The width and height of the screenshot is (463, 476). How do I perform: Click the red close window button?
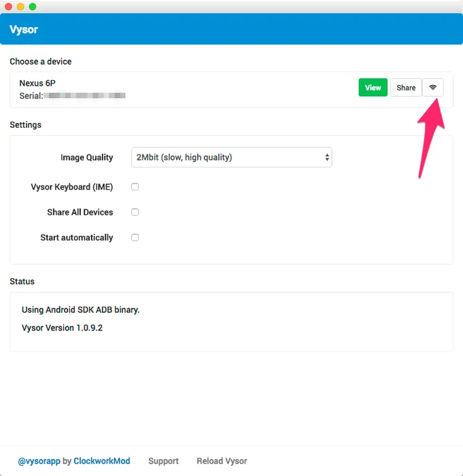pos(9,6)
